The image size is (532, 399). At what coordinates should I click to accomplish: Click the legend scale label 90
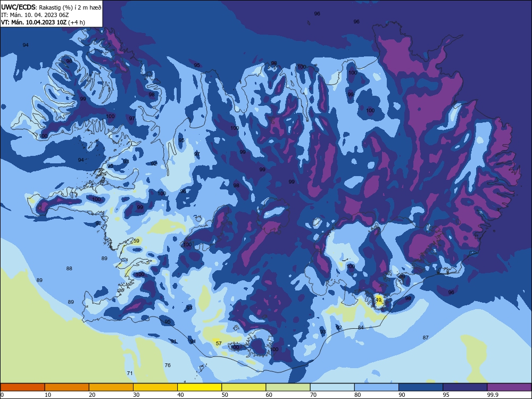point(402,395)
